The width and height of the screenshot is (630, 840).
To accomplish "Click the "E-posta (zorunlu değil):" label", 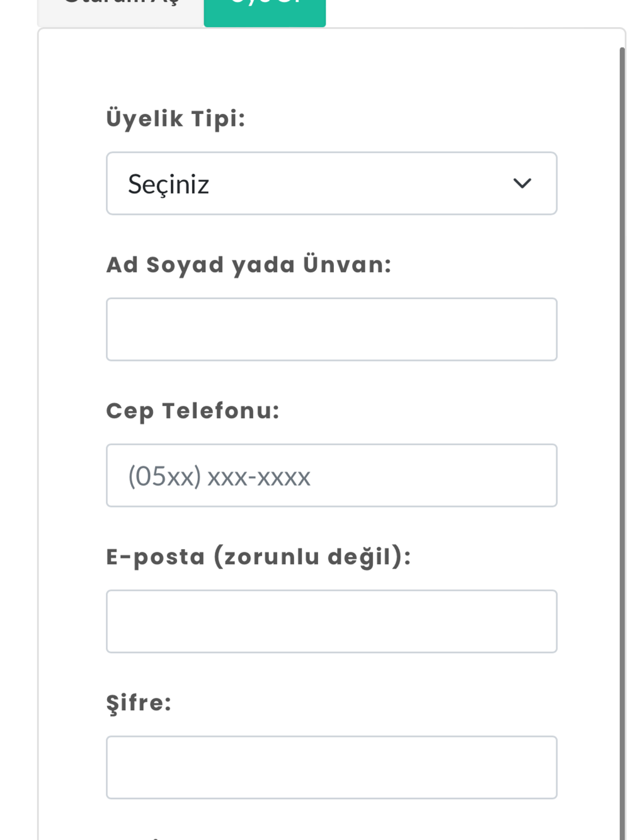I will tap(258, 557).
